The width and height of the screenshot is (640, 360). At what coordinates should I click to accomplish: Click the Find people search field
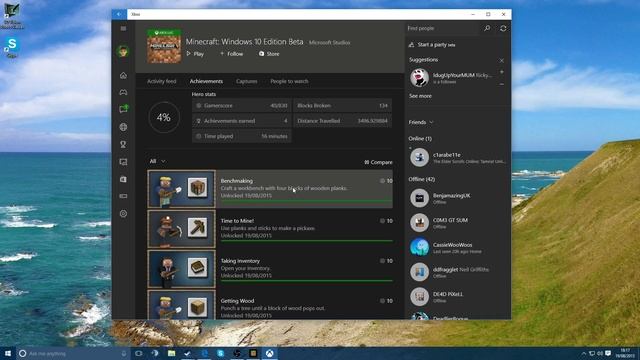pyautogui.click(x=443, y=28)
